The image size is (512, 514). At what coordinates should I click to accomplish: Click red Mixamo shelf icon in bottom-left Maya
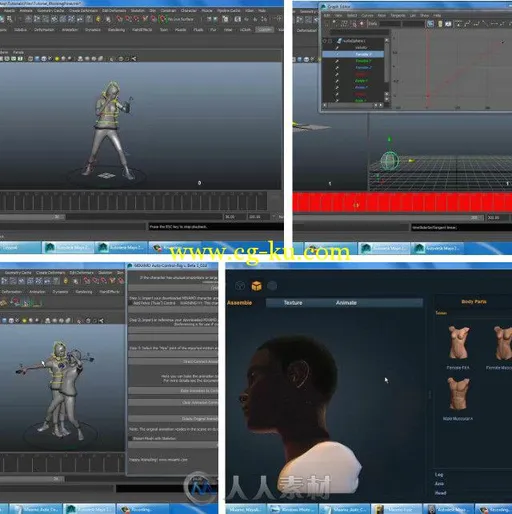(16, 302)
